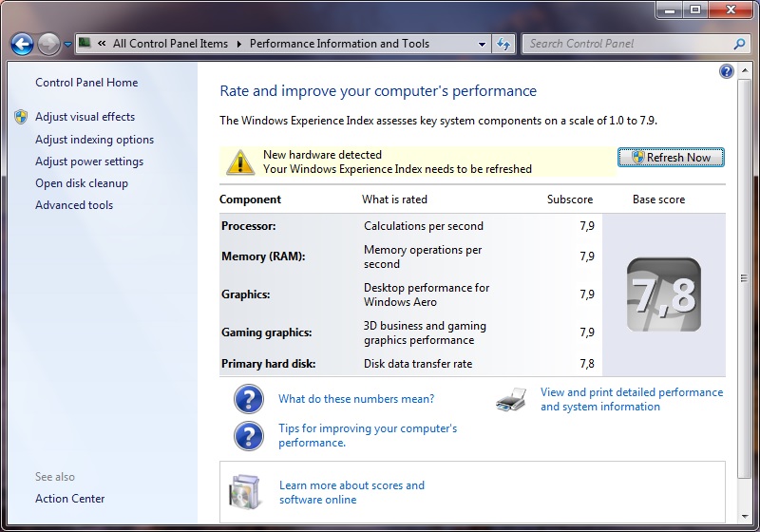The image size is (760, 532).
Task: Select the Memory (RAM): row label
Action: [263, 256]
